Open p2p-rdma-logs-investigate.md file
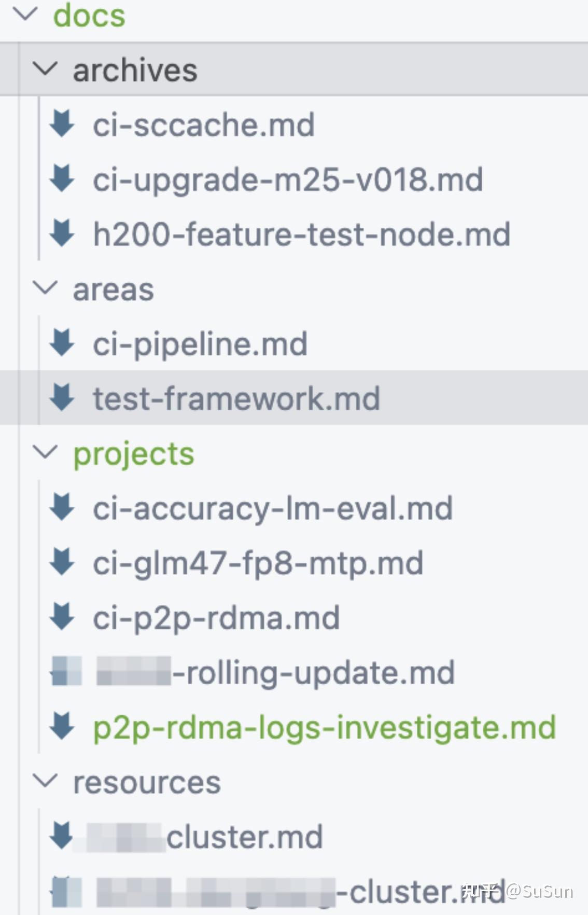This screenshot has width=588, height=915. click(325, 728)
